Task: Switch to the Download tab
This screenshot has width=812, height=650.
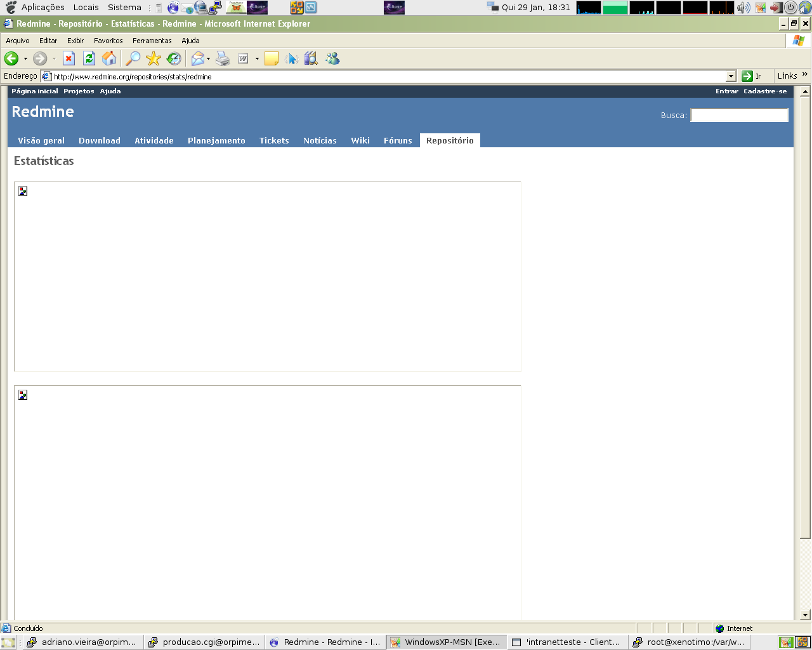Action: [100, 140]
